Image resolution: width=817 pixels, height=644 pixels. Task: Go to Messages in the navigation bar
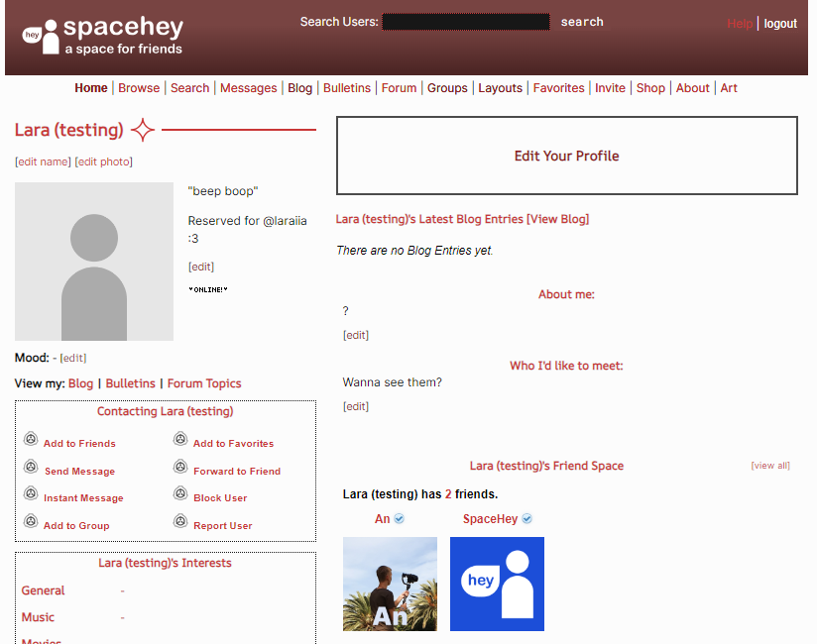249,88
